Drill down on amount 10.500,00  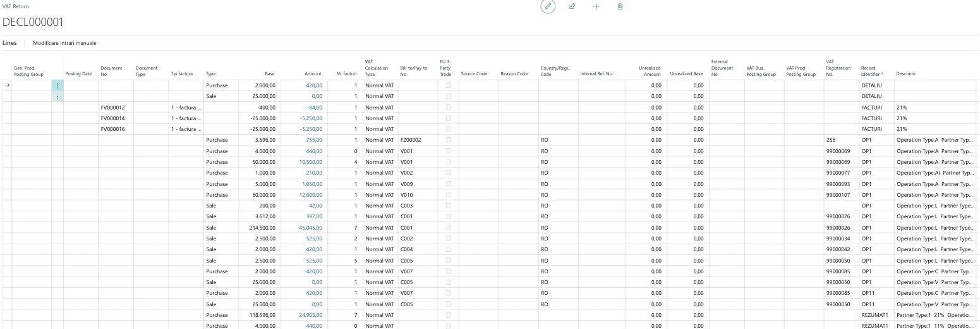[x=311, y=162]
